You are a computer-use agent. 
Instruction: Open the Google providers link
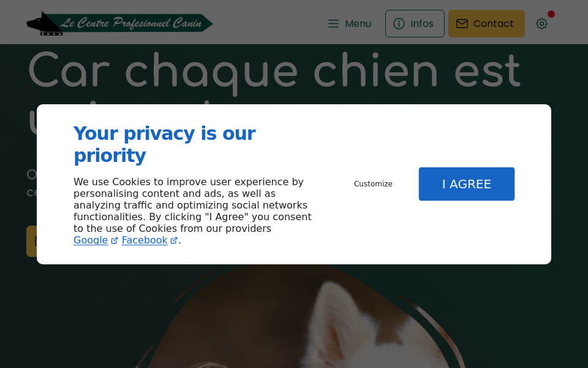(x=91, y=240)
